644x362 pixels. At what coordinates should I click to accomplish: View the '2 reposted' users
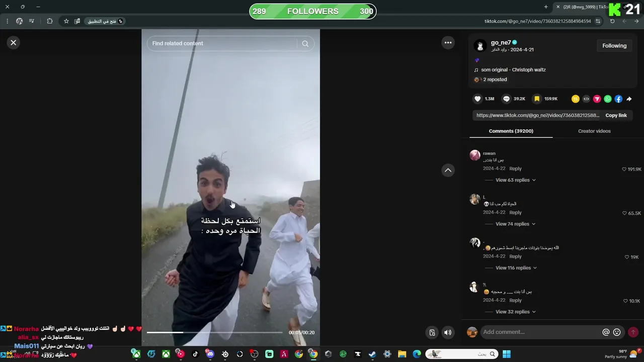tap(491, 79)
